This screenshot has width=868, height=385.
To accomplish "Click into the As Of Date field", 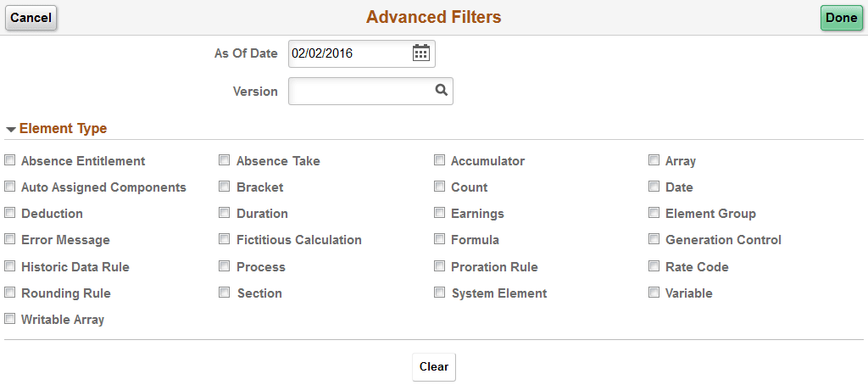I will [x=348, y=53].
